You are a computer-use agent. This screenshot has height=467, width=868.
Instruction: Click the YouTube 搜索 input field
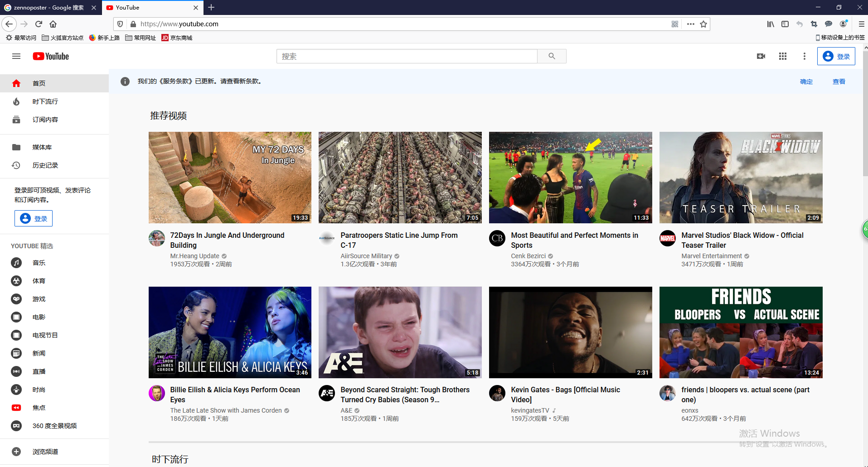pos(407,56)
